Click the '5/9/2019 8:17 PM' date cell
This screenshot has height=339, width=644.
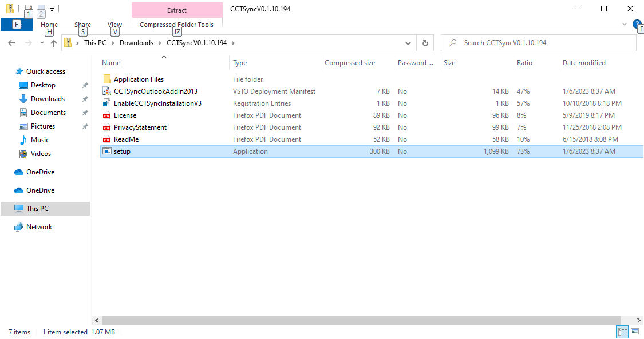click(x=588, y=115)
